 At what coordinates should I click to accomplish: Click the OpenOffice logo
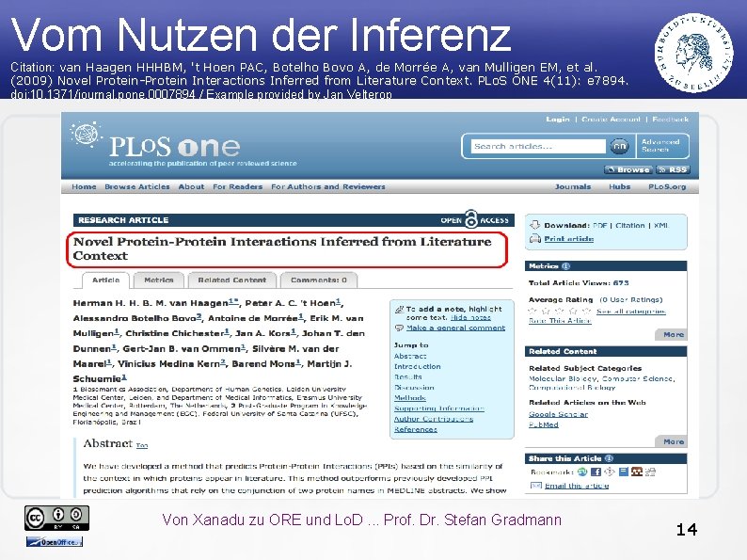point(55,541)
